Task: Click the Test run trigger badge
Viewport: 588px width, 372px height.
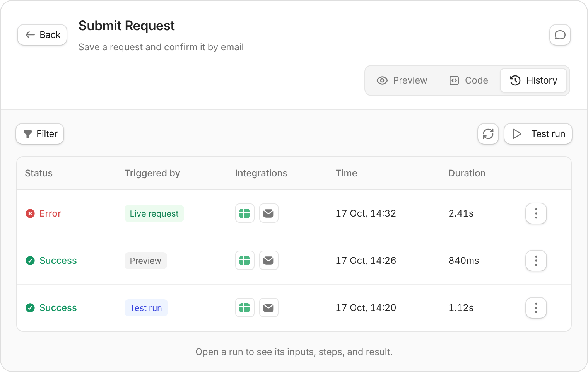Action: [146, 308]
